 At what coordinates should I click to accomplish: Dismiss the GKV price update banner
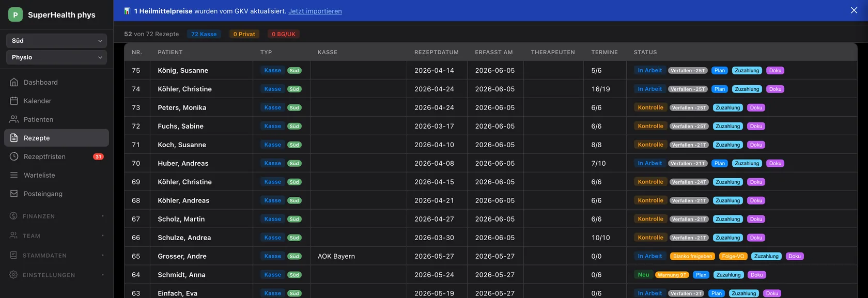point(854,10)
